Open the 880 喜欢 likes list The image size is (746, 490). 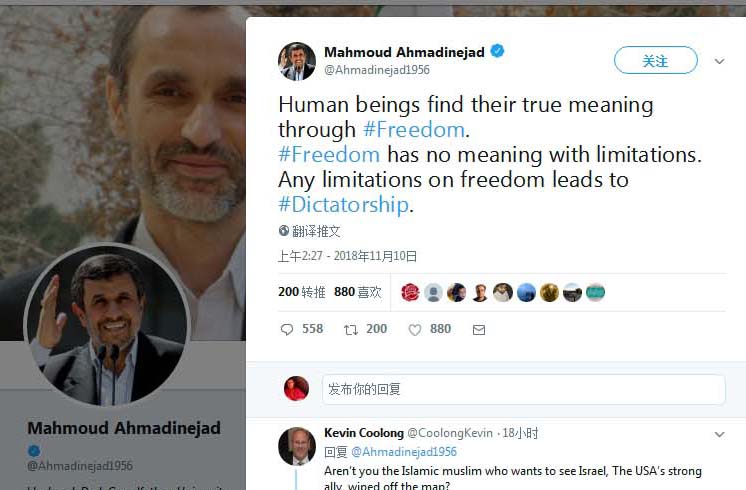(x=358, y=292)
